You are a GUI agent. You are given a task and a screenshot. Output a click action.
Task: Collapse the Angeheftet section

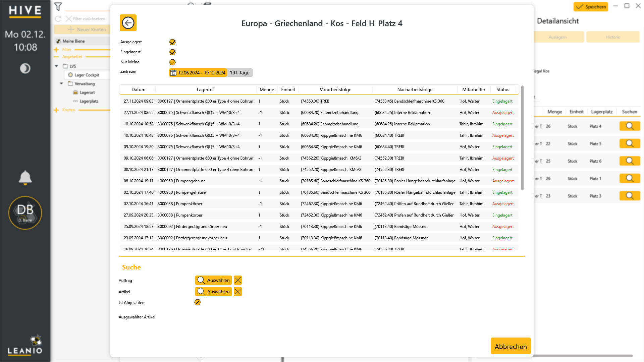pyautogui.click(x=56, y=57)
